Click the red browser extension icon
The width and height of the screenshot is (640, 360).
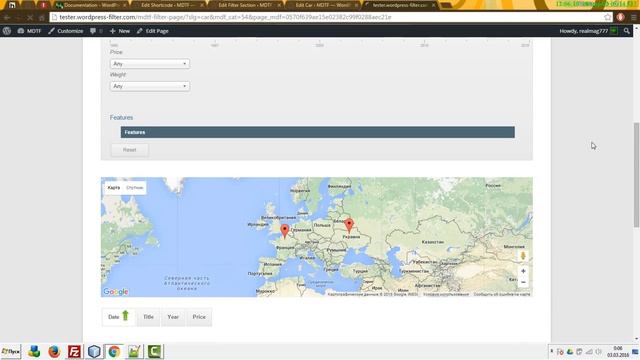[620, 17]
